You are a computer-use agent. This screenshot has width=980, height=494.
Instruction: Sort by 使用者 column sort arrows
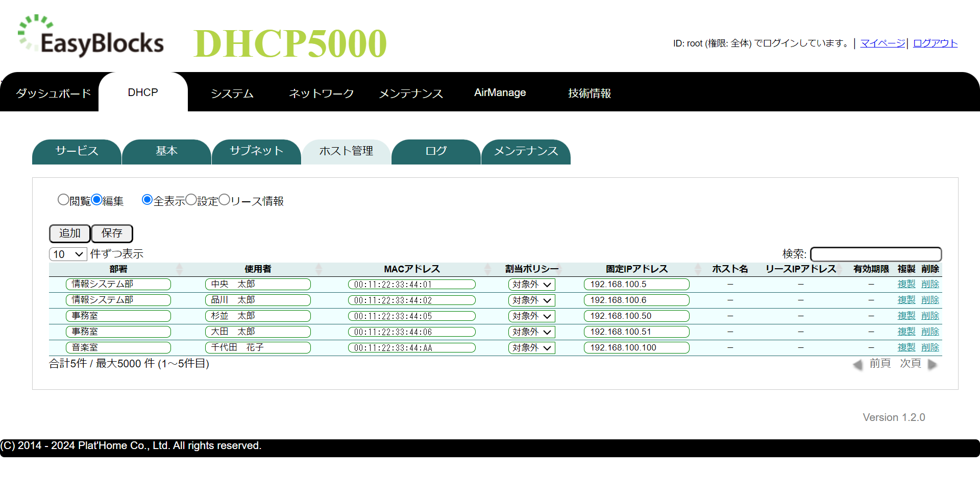pos(318,269)
